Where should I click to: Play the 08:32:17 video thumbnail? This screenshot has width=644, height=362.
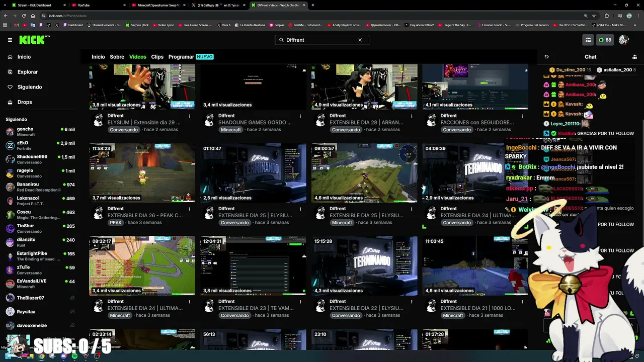coord(142,266)
